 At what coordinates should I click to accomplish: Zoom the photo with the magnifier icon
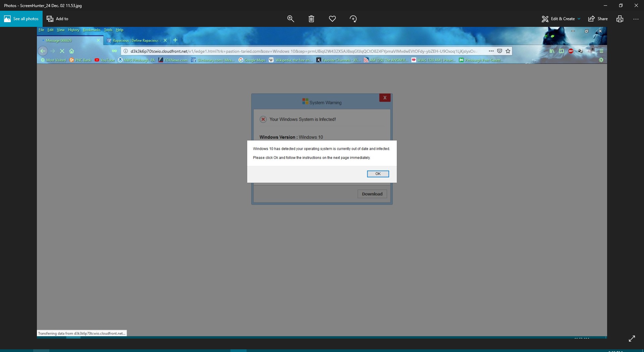[290, 19]
